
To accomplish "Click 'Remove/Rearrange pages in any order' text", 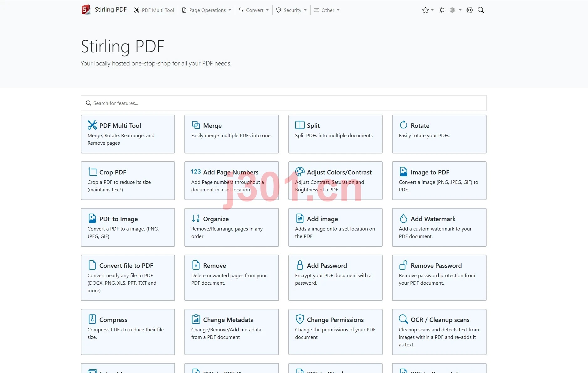I will tap(227, 232).
